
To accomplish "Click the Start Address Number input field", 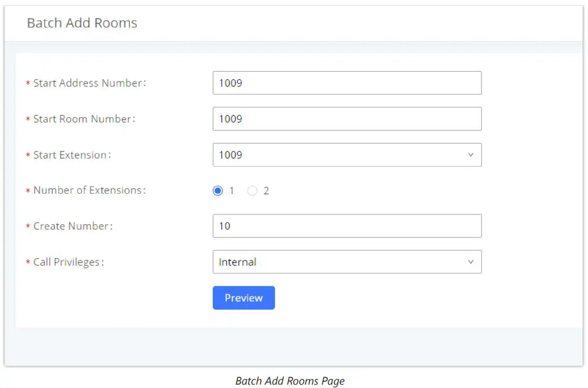I will [x=347, y=83].
